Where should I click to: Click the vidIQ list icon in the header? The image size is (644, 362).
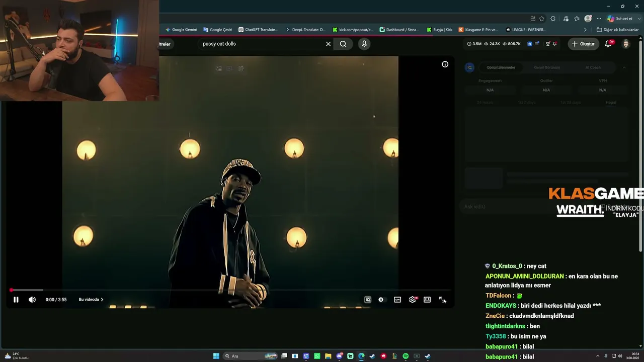tap(537, 44)
